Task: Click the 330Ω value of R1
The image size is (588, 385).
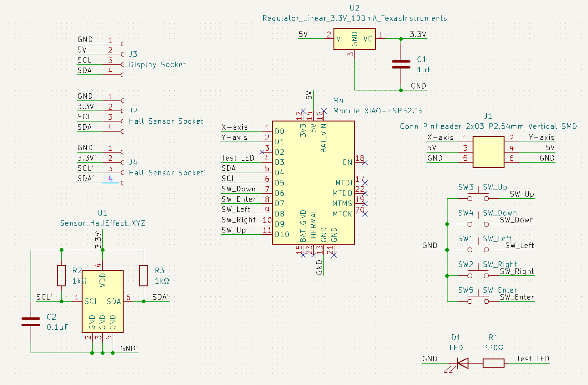Action: point(494,348)
